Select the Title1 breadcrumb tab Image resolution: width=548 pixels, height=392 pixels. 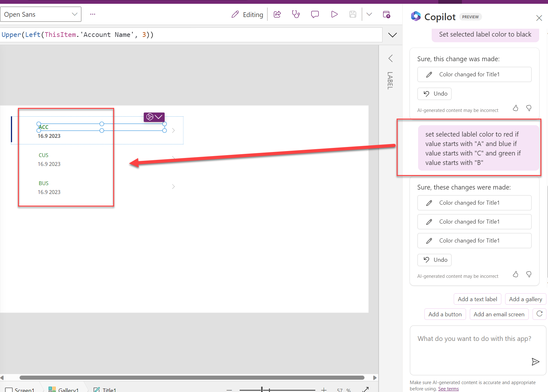point(105,389)
